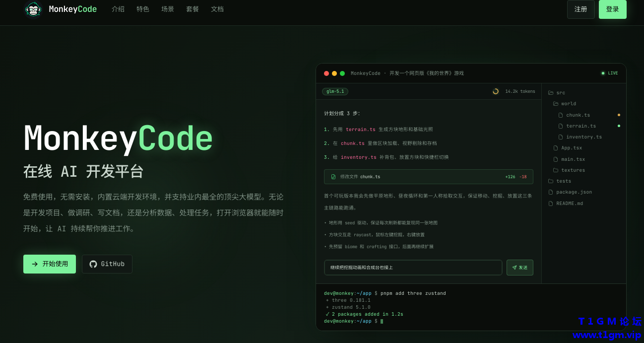The width and height of the screenshot is (644, 343).
Task: Open package.json in the file tree
Action: (x=574, y=192)
